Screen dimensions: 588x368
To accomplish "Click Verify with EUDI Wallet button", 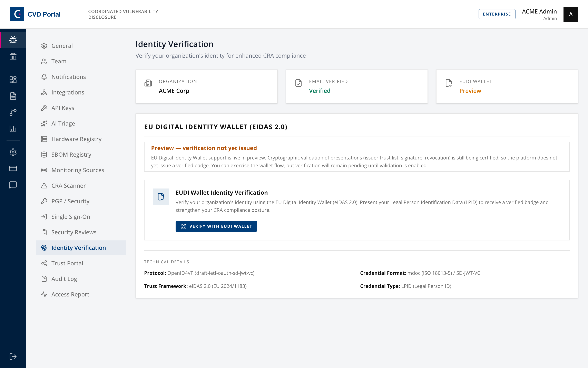I will 216,226.
